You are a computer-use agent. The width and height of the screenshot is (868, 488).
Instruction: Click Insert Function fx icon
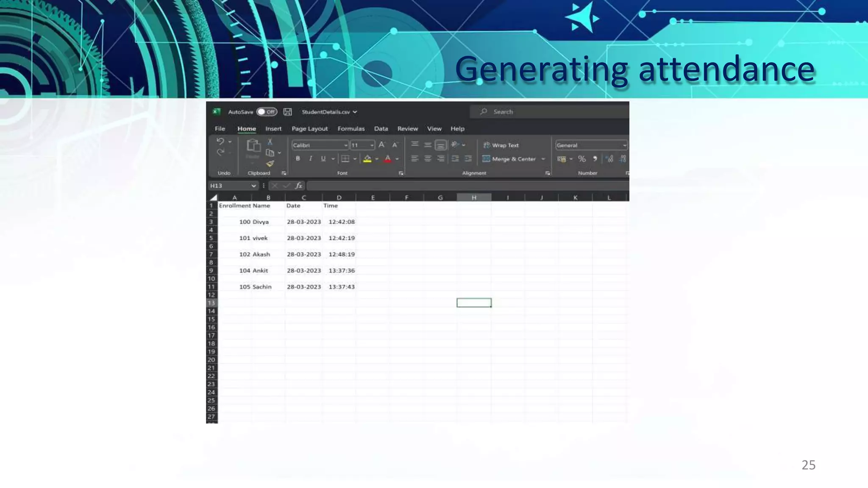(299, 186)
